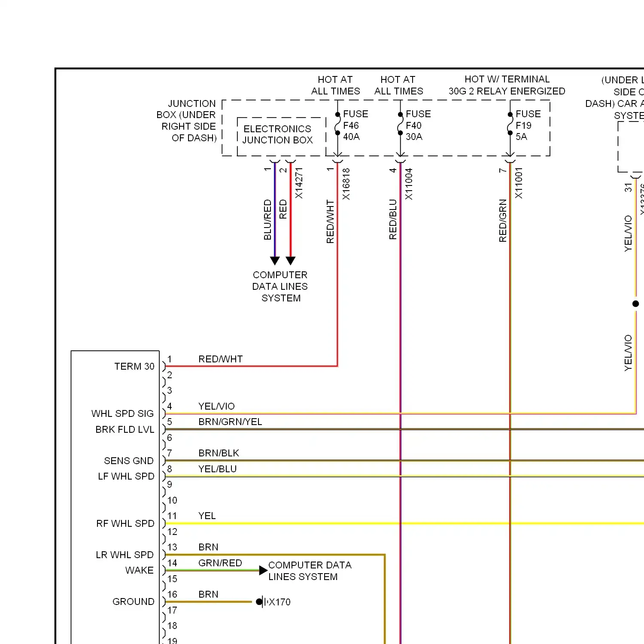Click the YEL/BLU wire label
Image resolution: width=644 pixels, height=644 pixels.
[217, 469]
